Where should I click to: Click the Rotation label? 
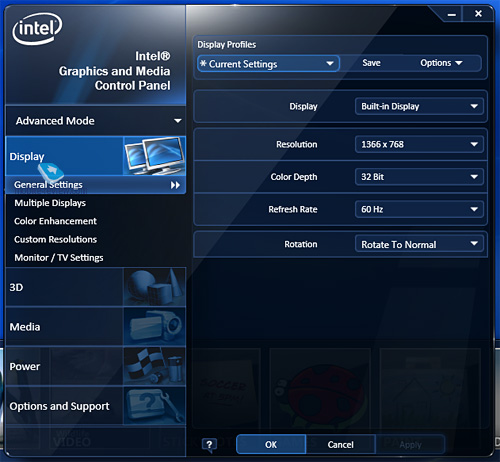click(301, 244)
